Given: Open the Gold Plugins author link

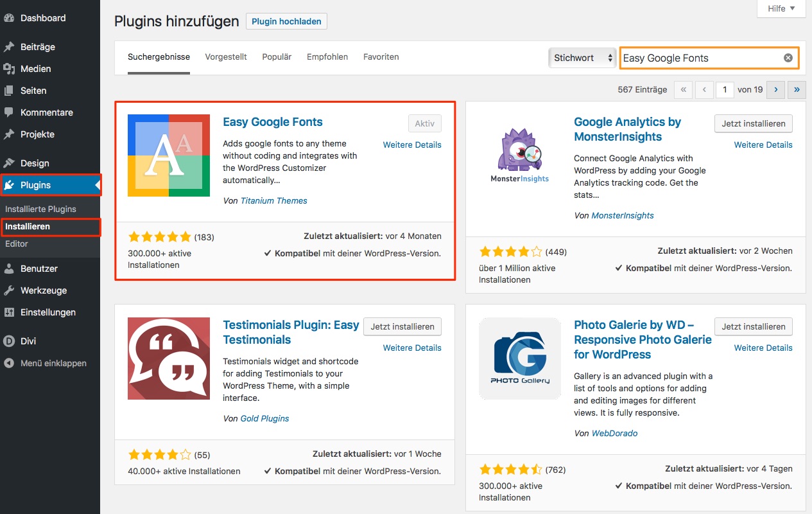Looking at the screenshot, I should [x=264, y=418].
